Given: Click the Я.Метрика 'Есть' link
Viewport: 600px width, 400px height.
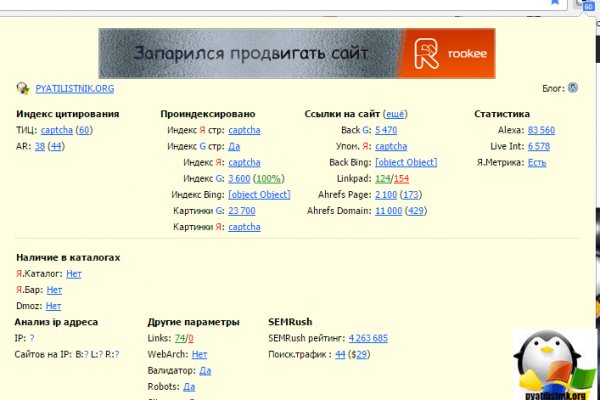Looking at the screenshot, I should tap(537, 162).
